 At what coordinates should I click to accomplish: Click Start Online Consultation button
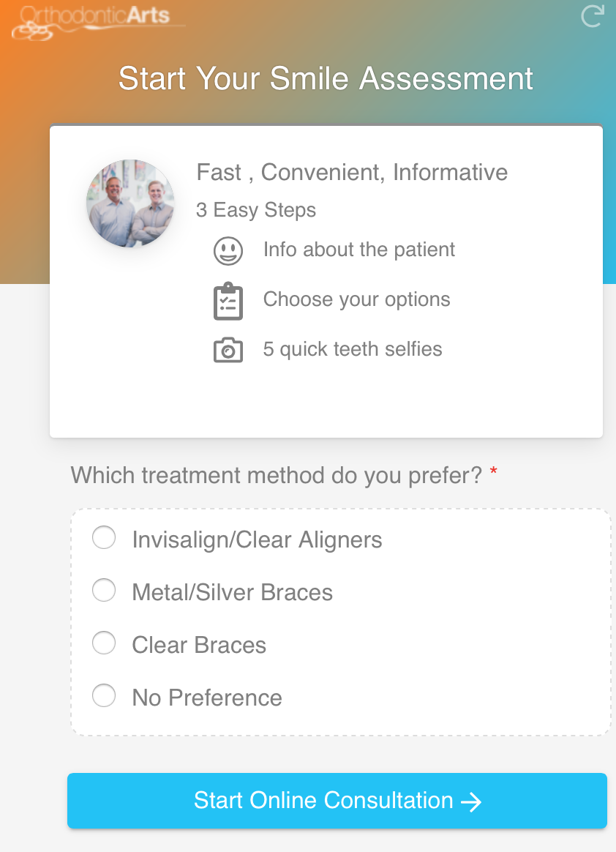pos(337,800)
